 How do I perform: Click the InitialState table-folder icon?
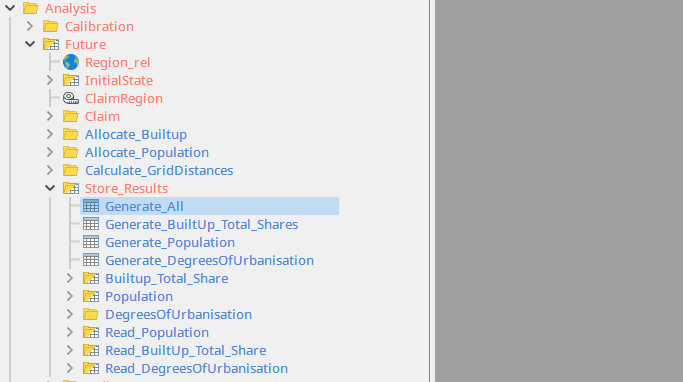point(71,80)
